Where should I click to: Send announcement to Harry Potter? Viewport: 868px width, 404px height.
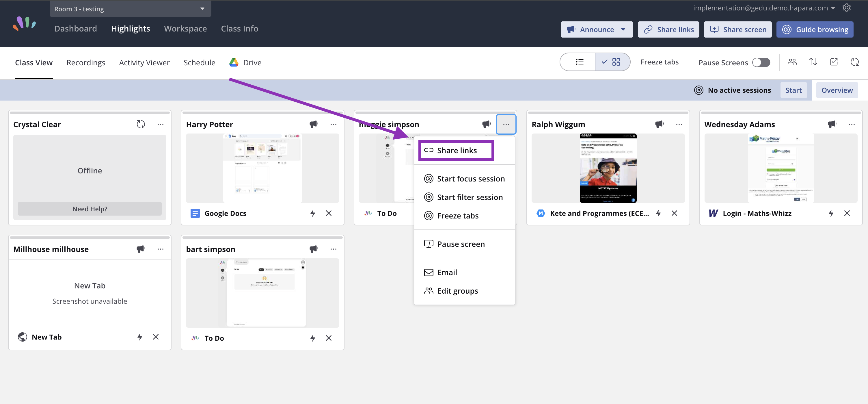pyautogui.click(x=314, y=124)
